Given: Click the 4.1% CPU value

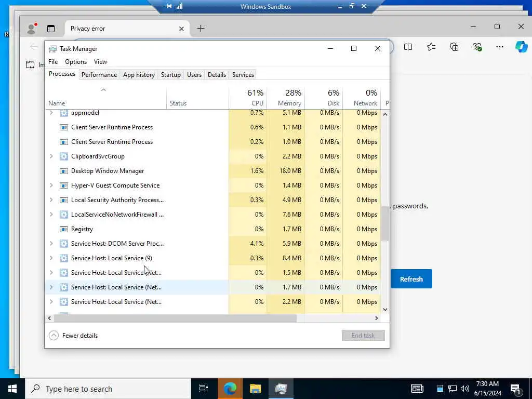Looking at the screenshot, I should click(x=257, y=244).
